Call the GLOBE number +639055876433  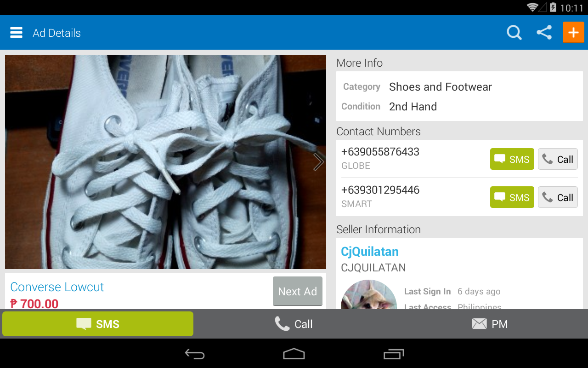pyautogui.click(x=558, y=159)
